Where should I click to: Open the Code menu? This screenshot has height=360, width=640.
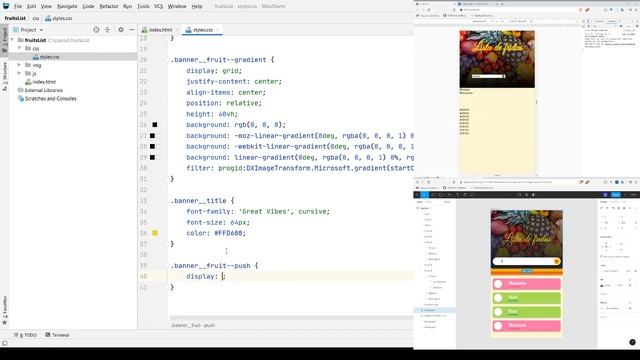pyautogui.click(x=88, y=7)
